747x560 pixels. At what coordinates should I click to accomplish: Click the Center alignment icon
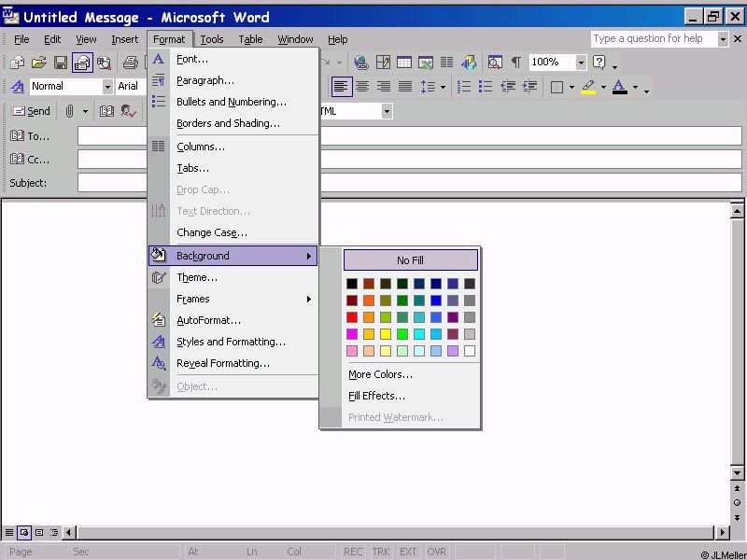tap(362, 87)
